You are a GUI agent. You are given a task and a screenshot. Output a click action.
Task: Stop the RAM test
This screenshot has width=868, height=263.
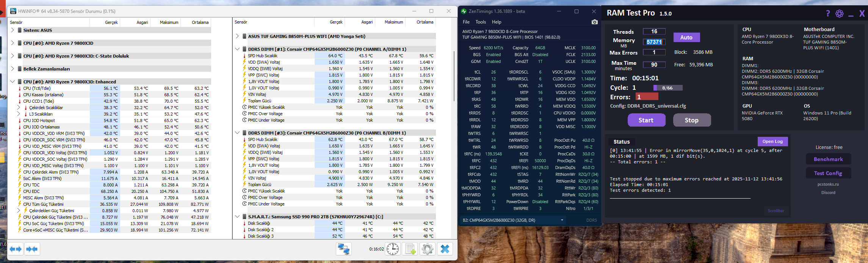point(692,120)
